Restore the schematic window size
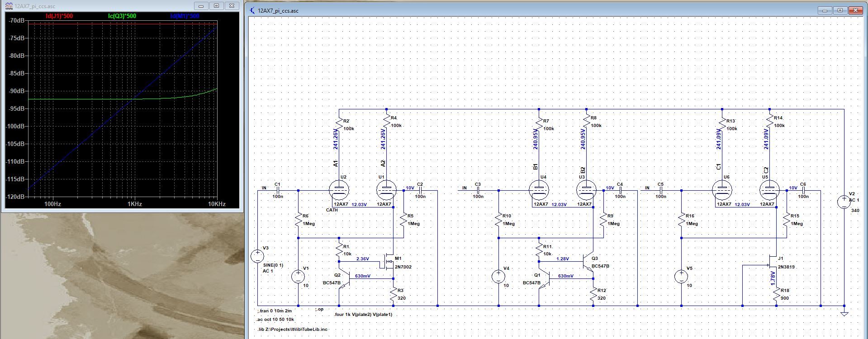 (840, 10)
